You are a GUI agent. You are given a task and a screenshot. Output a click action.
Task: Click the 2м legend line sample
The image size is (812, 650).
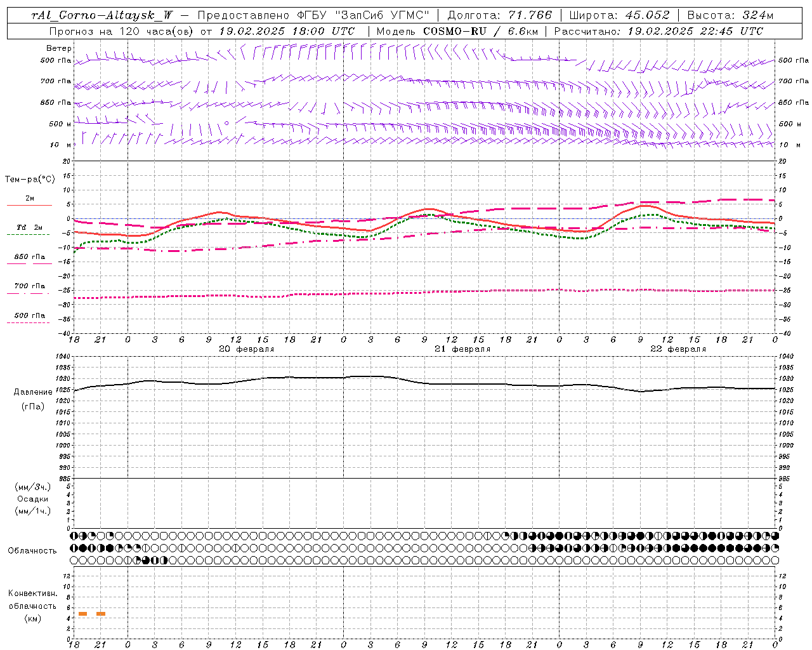pyautogui.click(x=30, y=205)
